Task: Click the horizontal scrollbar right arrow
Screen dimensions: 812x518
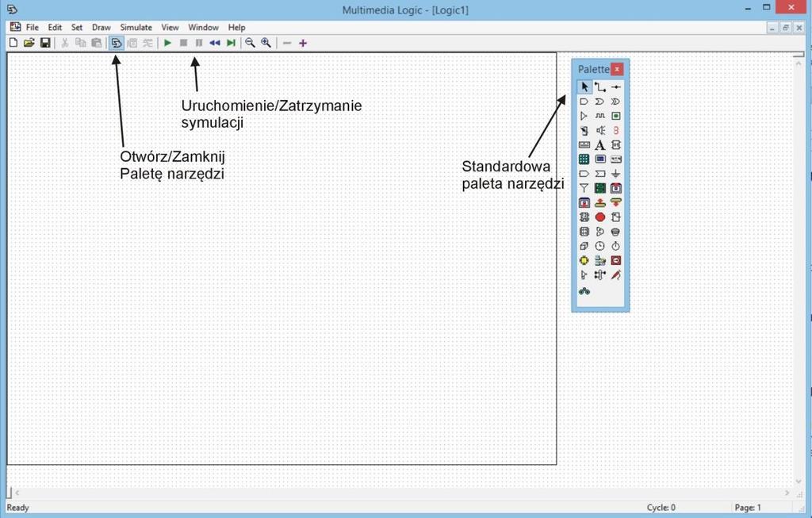Action: tap(787, 493)
